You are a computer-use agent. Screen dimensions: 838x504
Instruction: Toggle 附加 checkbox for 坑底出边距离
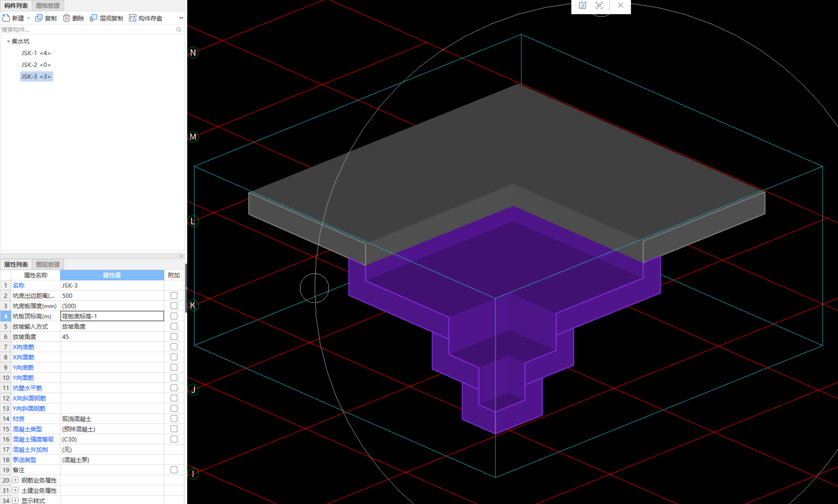174,296
